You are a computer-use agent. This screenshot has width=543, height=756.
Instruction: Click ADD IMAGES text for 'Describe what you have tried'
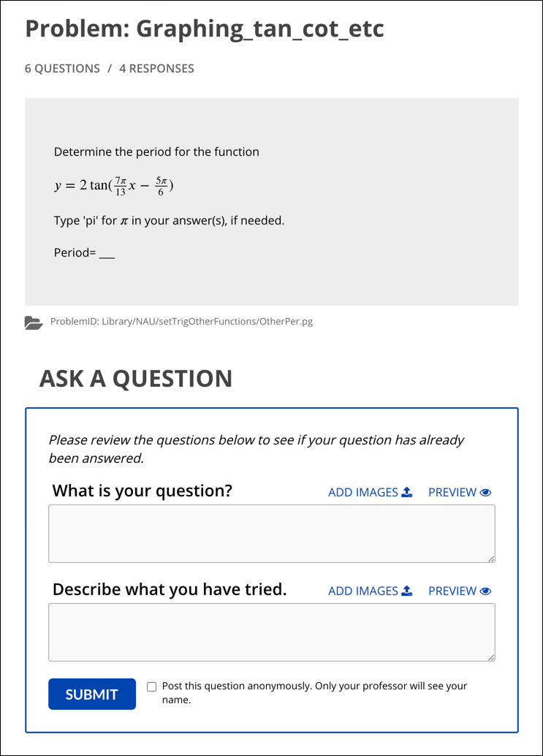(x=363, y=591)
